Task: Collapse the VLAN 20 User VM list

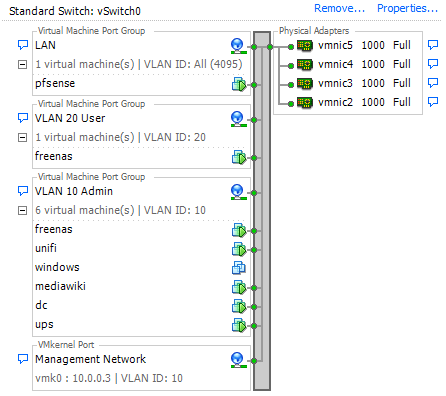Action: (22, 137)
